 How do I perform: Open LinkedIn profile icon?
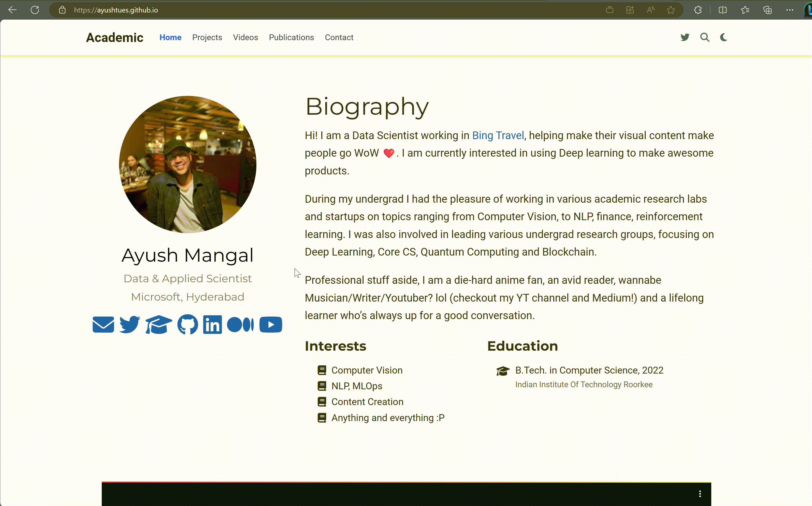[x=212, y=325]
